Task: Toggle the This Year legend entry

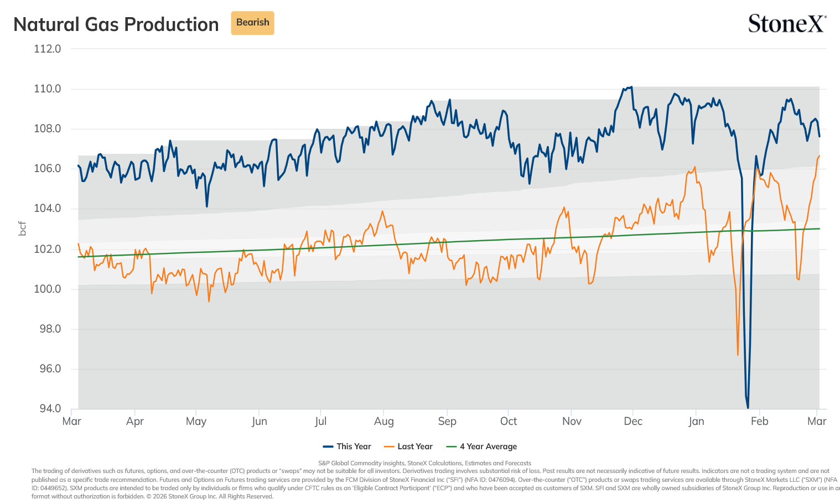Action: [347, 446]
